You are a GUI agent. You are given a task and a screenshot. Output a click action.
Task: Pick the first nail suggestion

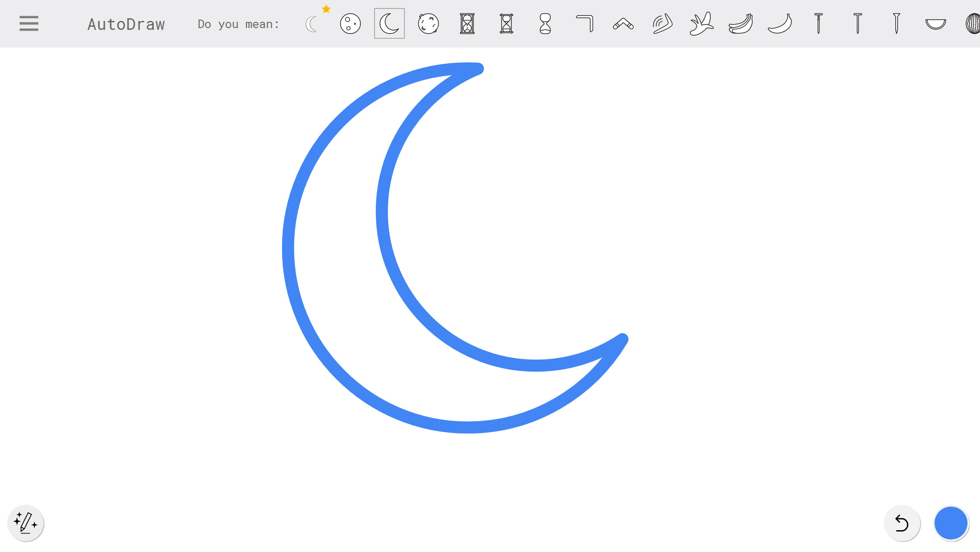(818, 24)
